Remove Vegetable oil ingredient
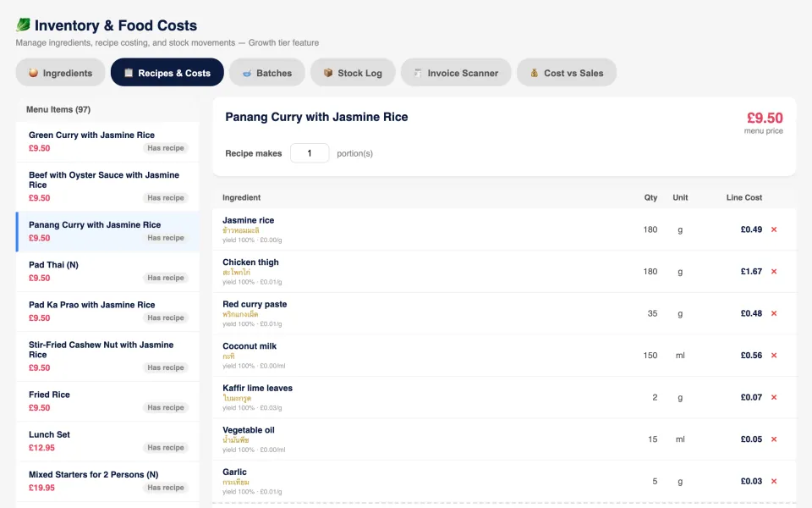Viewport: 812px width, 508px height. tap(774, 439)
